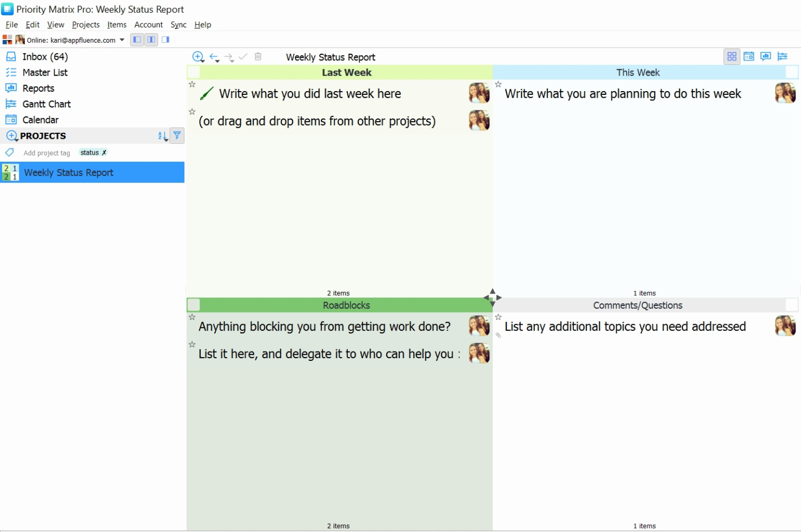This screenshot has height=532, width=801.
Task: Star the 'Write what you did last week' item
Action: click(x=192, y=84)
